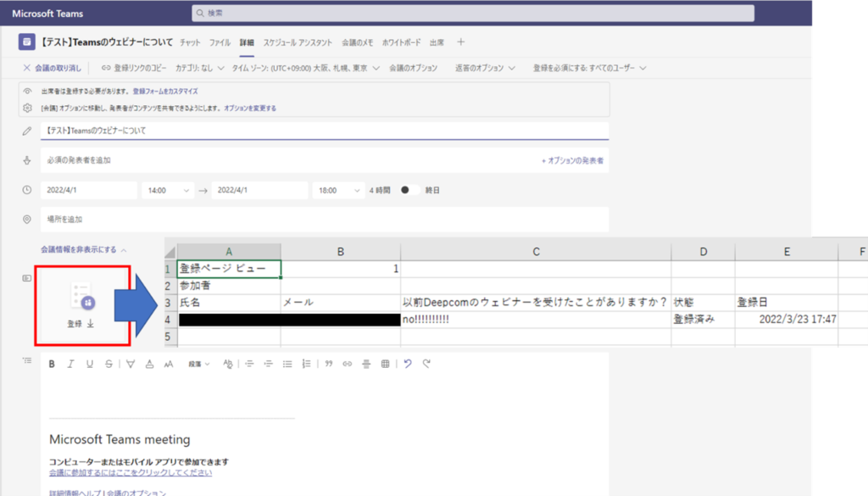Click the 登録フォームをカスタマイズ link
The image size is (868, 496).
165,91
